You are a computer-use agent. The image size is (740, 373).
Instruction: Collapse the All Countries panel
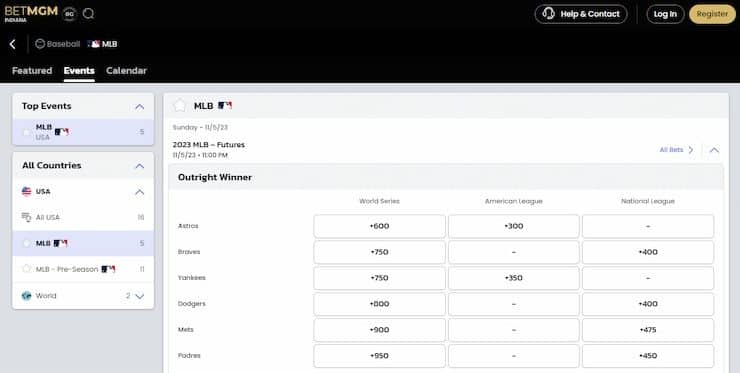point(140,166)
